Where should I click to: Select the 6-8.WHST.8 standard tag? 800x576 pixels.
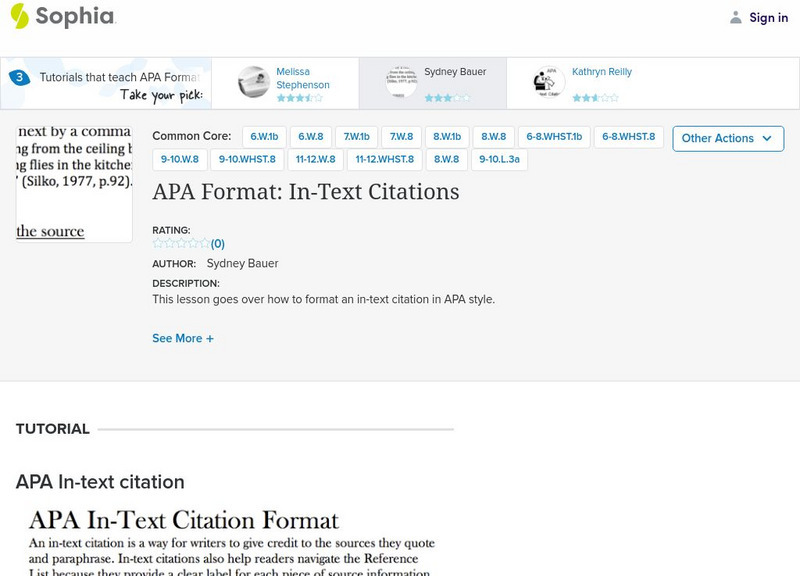point(629,137)
